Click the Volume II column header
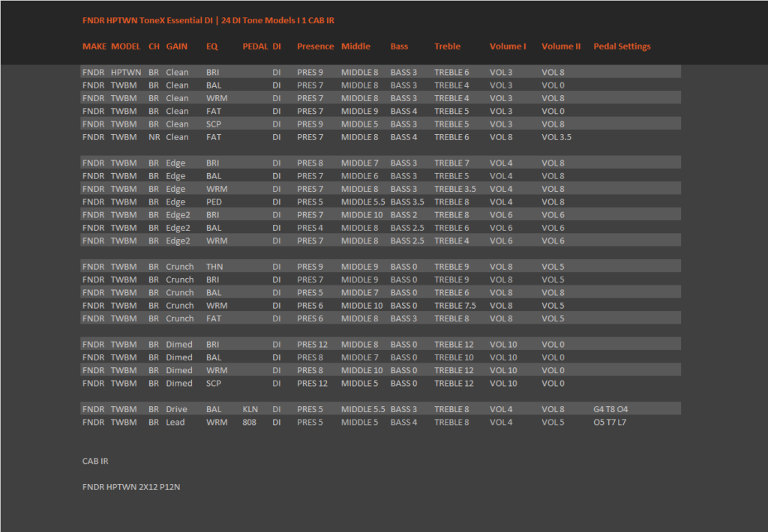Screen dimensions: 768x532 [x=561, y=46]
